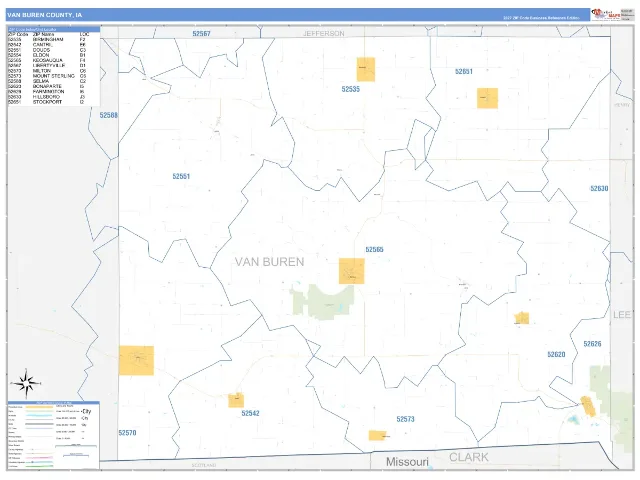Click the 52567 ZIP label on the map
Screen dimensions: 640x480
click(202, 33)
